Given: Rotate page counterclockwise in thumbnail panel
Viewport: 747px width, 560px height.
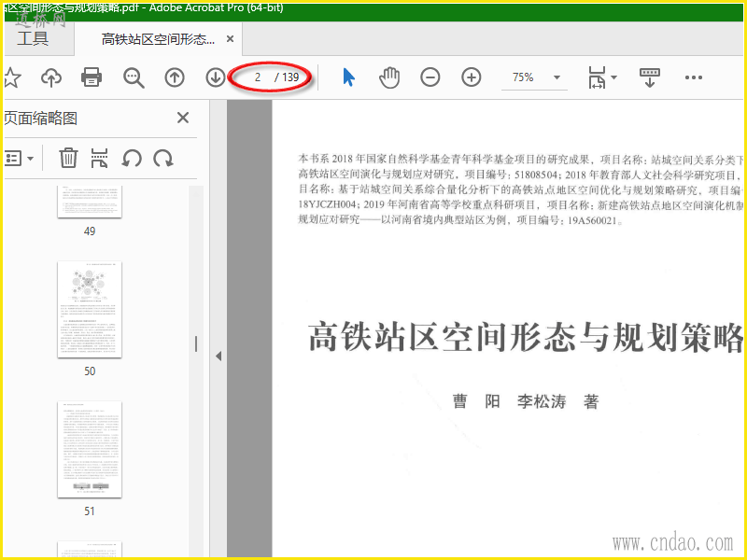Looking at the screenshot, I should (132, 158).
